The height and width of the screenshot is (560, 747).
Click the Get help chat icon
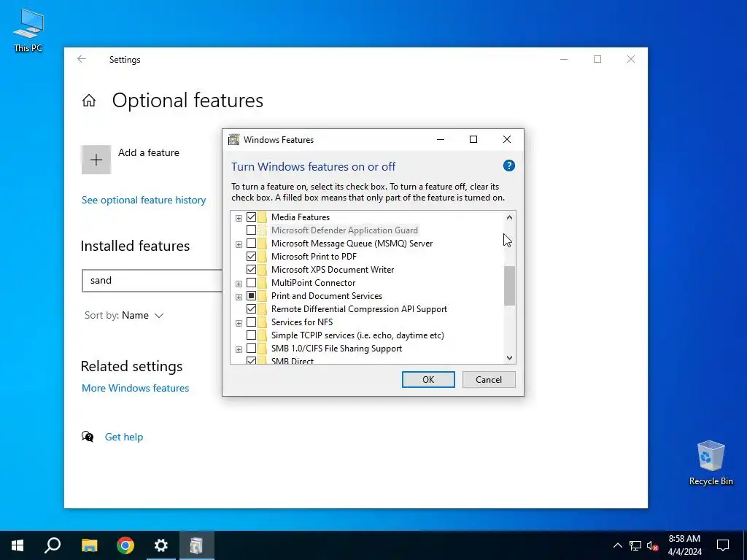coord(88,437)
